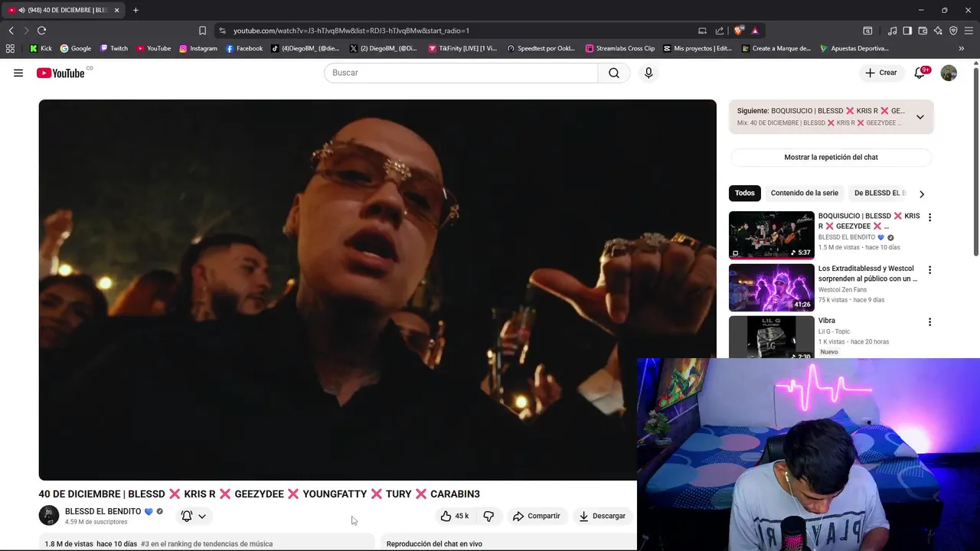980x551 pixels.
Task: Click the main video player
Action: click(377, 289)
